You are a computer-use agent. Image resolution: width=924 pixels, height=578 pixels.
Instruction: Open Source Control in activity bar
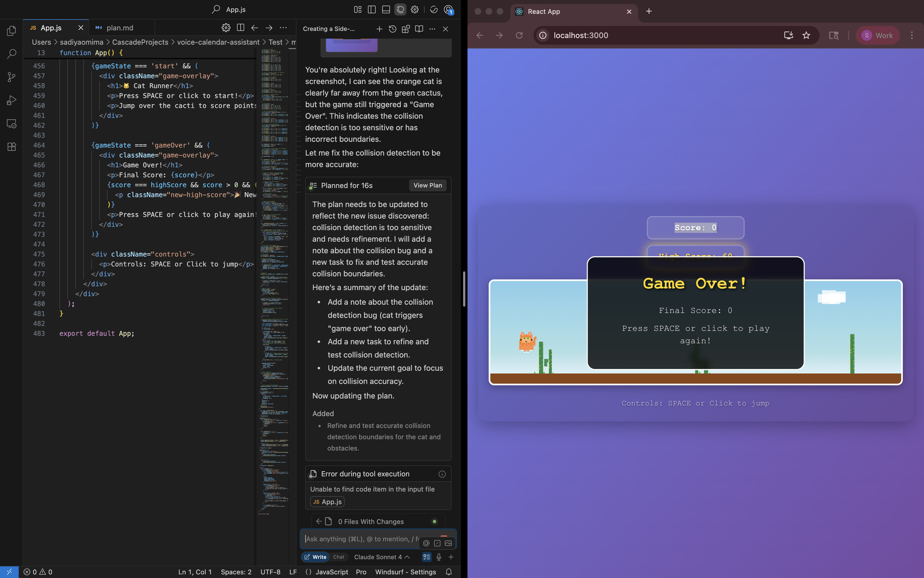tap(11, 77)
